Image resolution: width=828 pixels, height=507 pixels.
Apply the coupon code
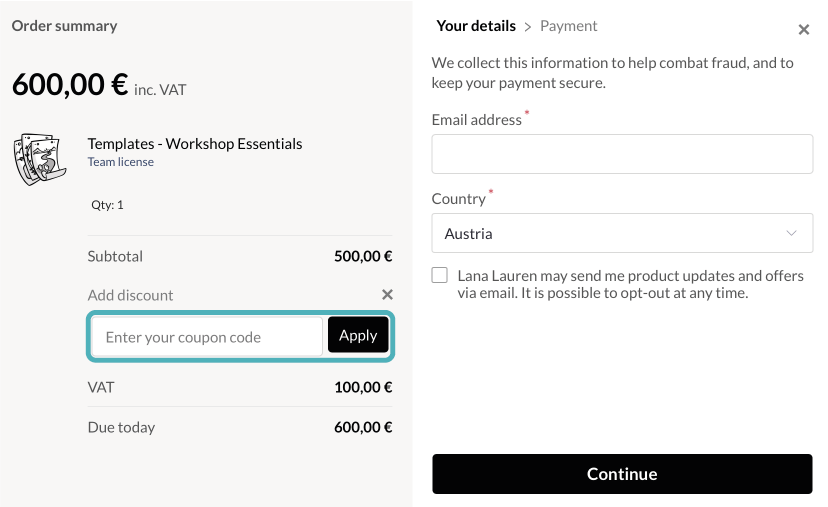357,336
